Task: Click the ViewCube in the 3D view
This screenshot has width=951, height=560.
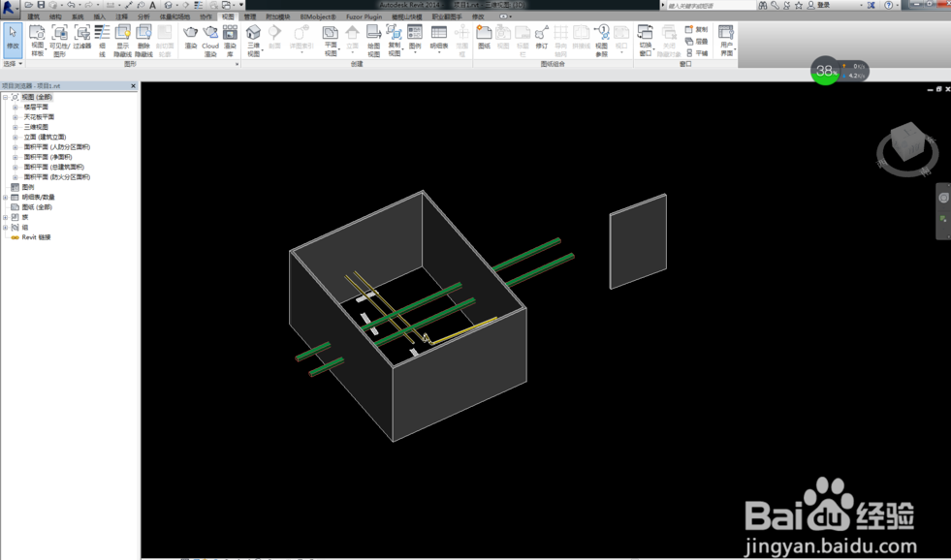Action: [907, 144]
